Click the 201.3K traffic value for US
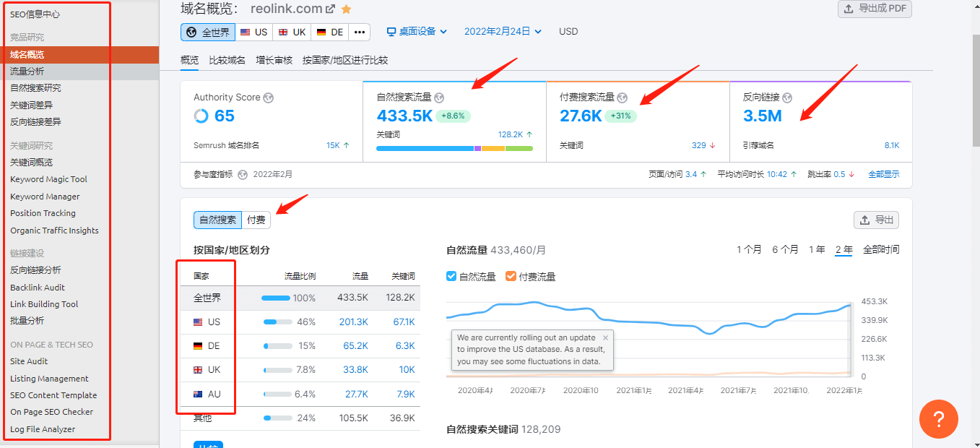Image resolution: width=980 pixels, height=448 pixels. pos(354,322)
